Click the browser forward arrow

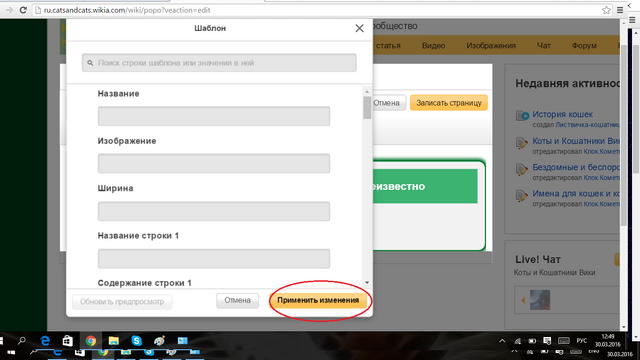click(x=9, y=10)
